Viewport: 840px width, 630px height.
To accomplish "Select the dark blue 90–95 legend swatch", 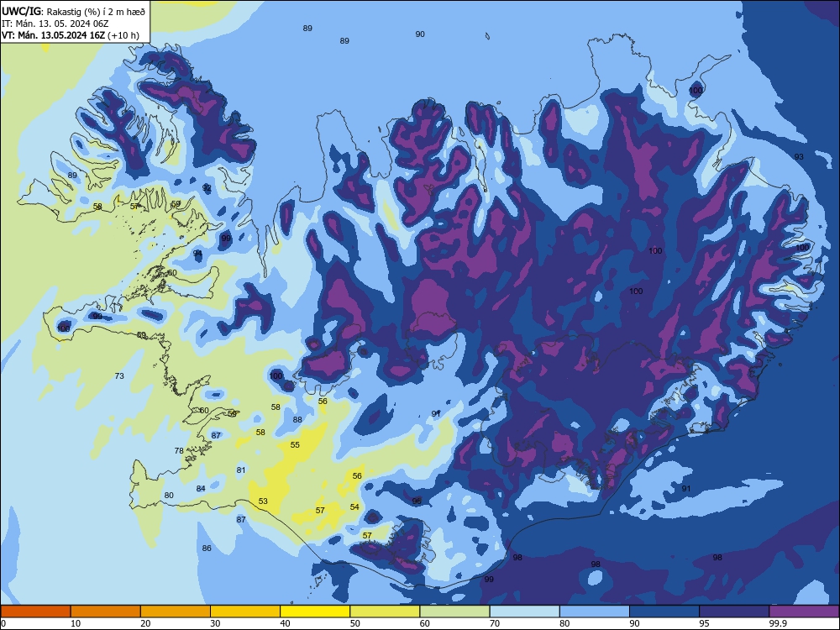I will point(664,612).
